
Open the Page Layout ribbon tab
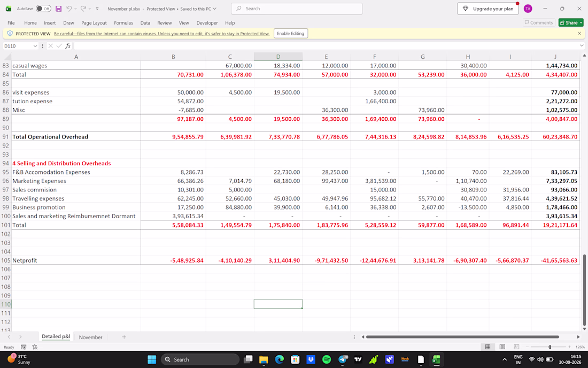(x=94, y=23)
